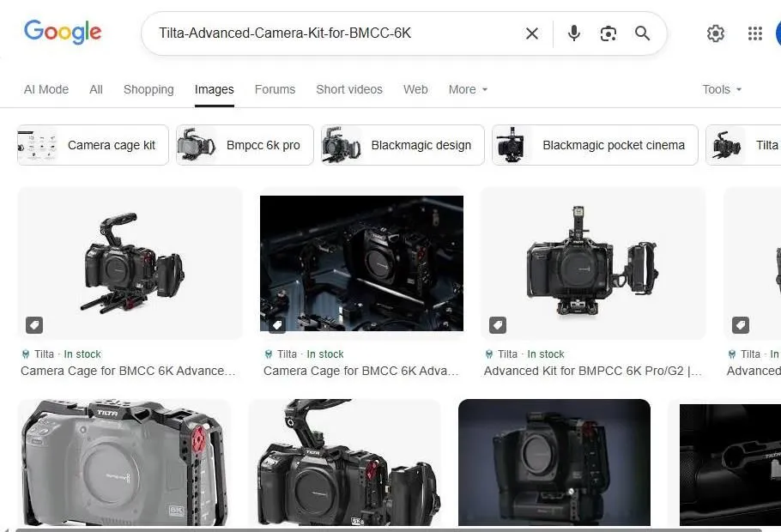Open the Short videos tab
This screenshot has height=532, width=781.
[349, 89]
